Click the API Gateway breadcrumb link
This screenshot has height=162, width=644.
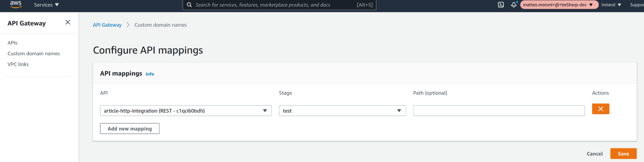[x=107, y=25]
